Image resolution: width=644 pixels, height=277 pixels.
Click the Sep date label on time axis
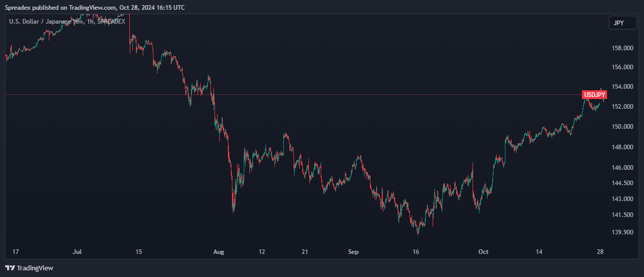353,252
